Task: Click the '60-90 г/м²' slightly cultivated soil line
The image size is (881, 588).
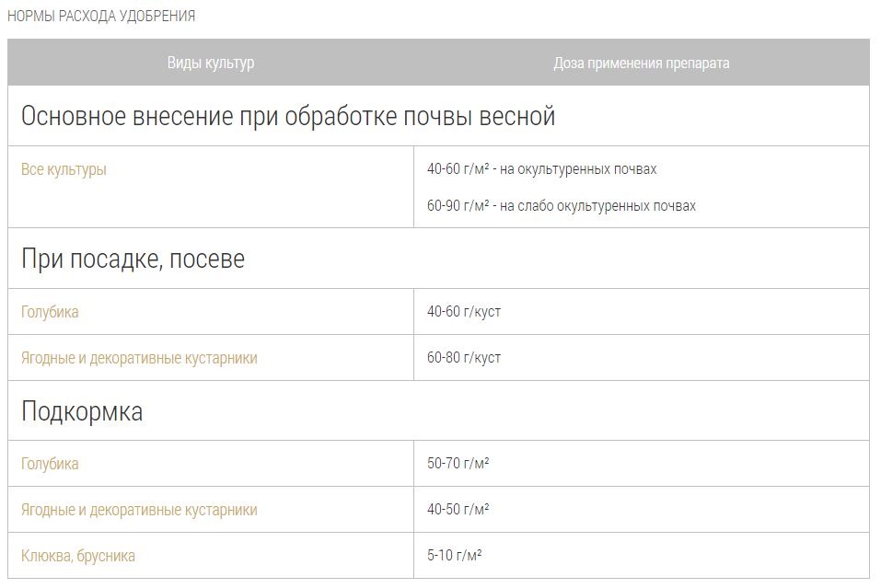Action: tap(561, 205)
